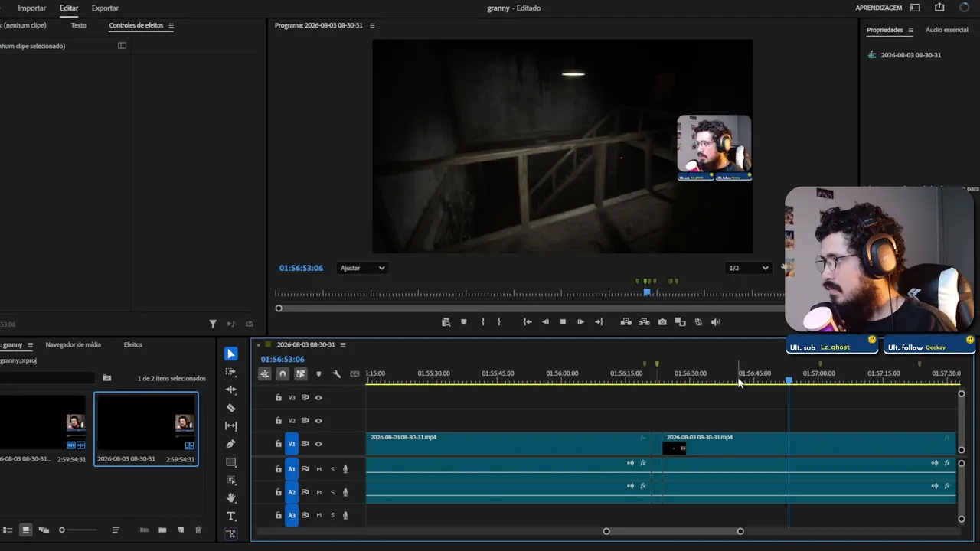The image size is (980, 551).
Task: Go to In point
Action: click(x=528, y=322)
